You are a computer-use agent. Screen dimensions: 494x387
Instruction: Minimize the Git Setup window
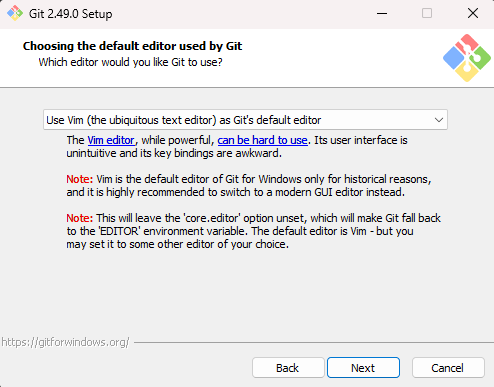[x=382, y=14]
